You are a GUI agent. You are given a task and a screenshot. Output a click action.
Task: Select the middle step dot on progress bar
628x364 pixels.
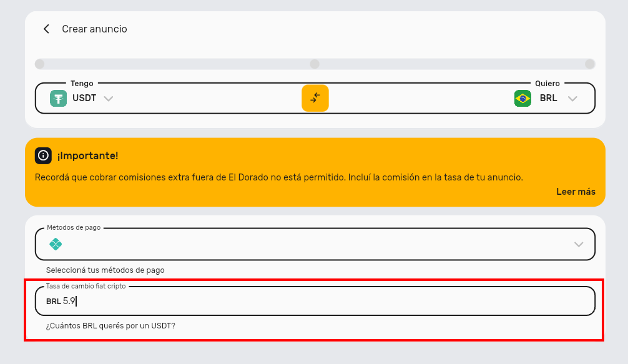click(315, 64)
